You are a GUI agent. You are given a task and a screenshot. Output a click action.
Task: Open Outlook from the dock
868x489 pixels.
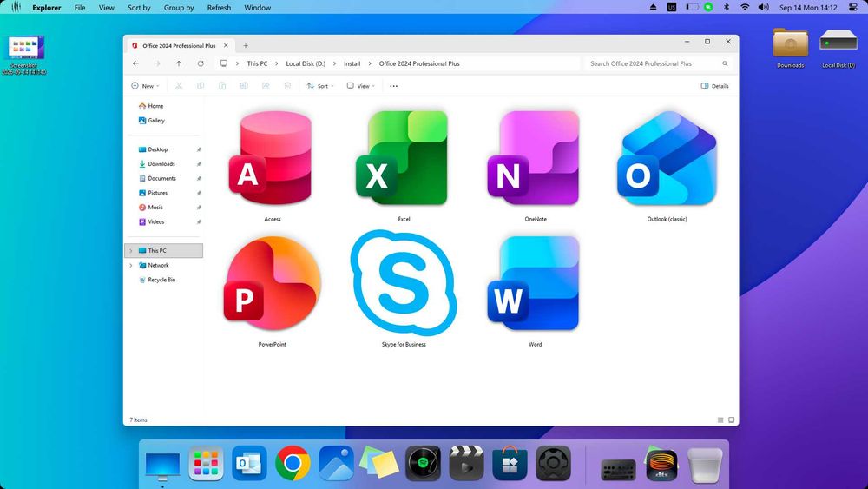click(249, 463)
